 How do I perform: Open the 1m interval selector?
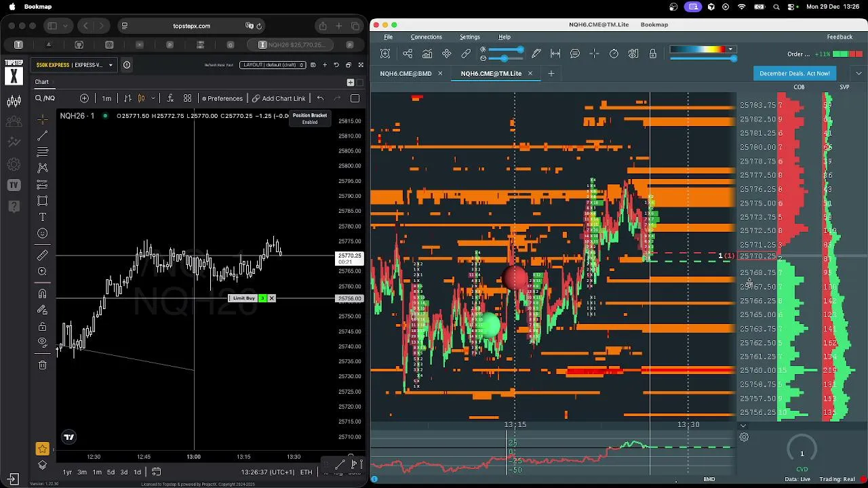point(106,98)
